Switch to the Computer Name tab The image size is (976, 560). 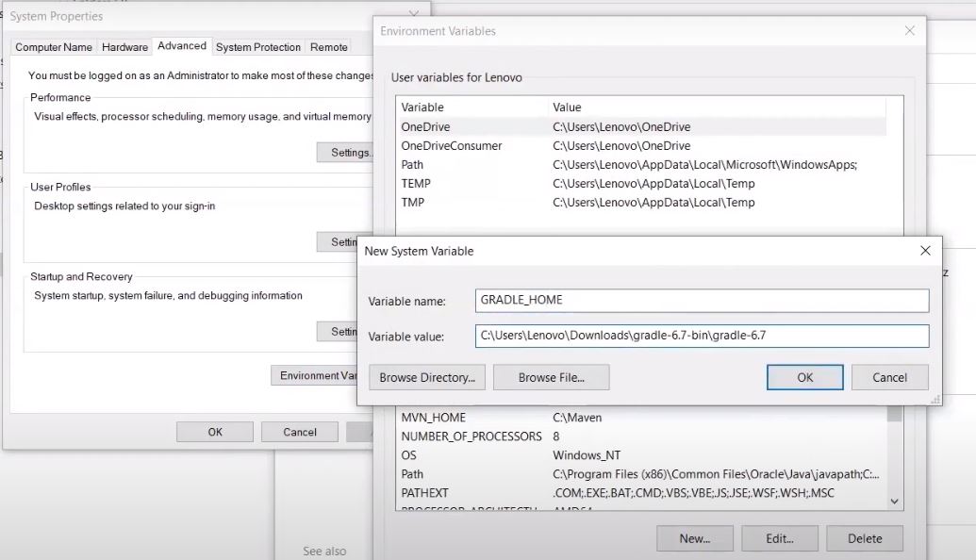point(54,47)
